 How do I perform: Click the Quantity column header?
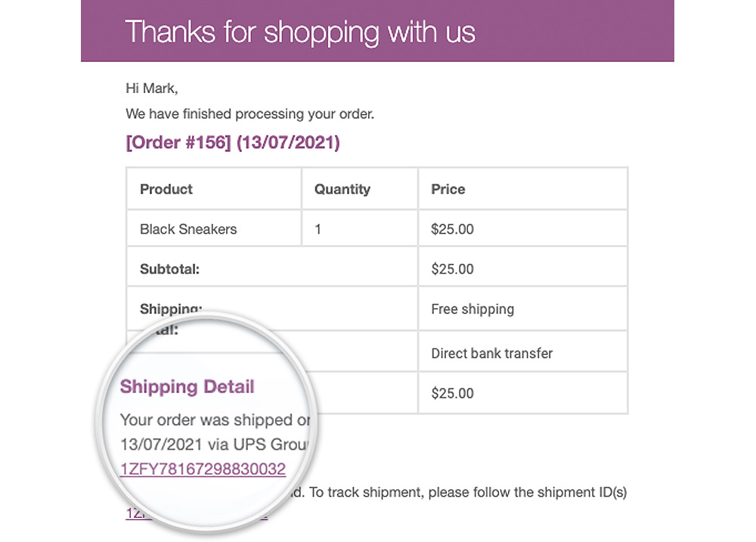(x=360, y=189)
